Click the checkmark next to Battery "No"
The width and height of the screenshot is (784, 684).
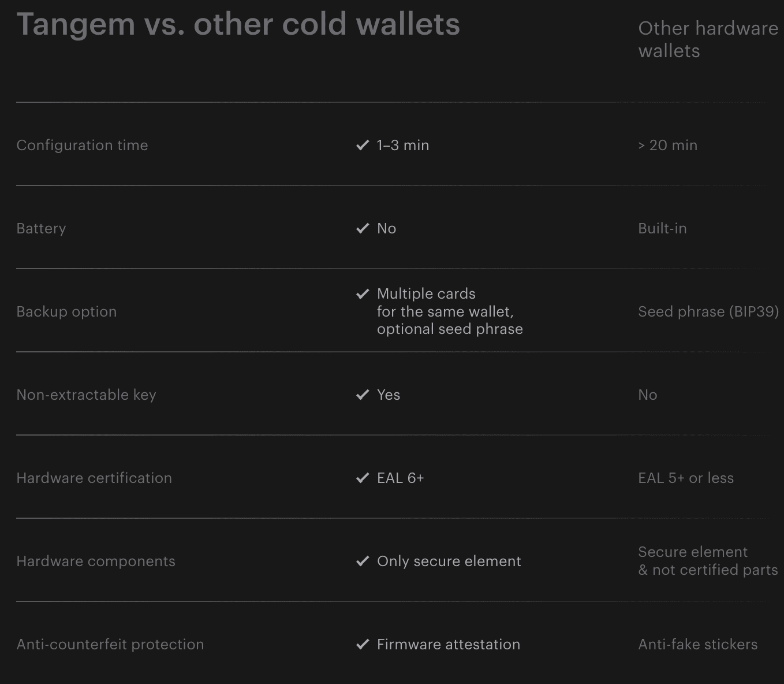[363, 228]
